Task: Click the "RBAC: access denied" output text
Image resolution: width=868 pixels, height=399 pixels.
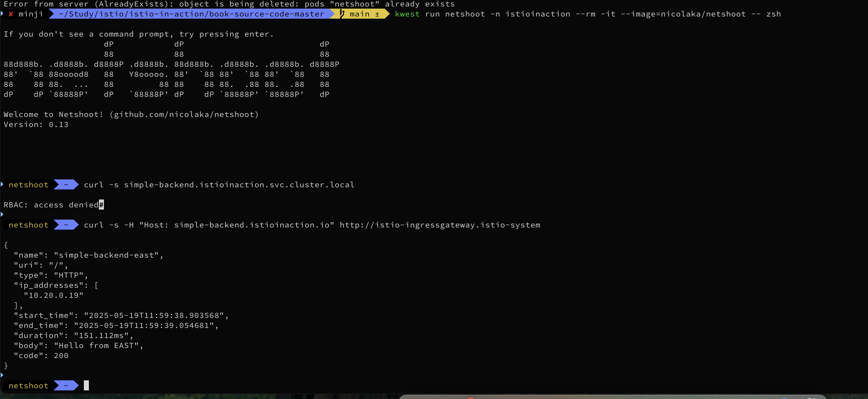Action: click(x=51, y=205)
